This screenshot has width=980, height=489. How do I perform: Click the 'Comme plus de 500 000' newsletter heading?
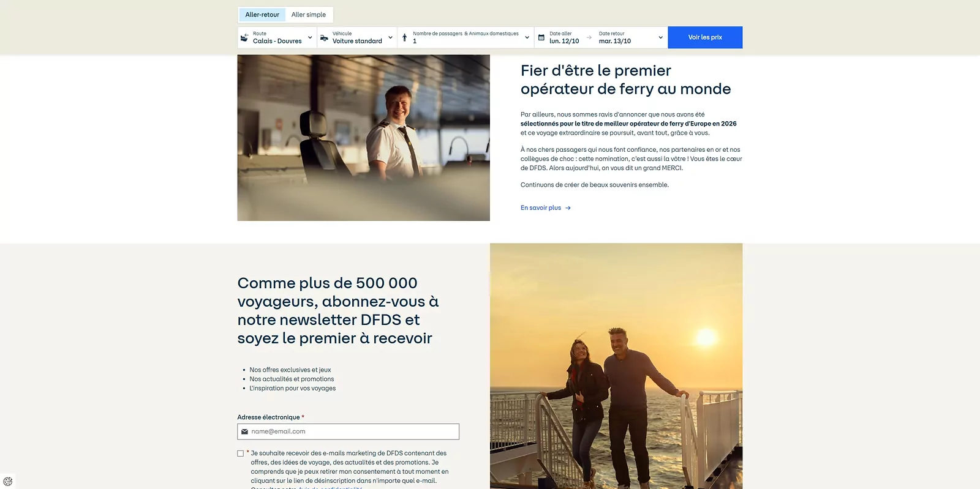tap(338, 311)
